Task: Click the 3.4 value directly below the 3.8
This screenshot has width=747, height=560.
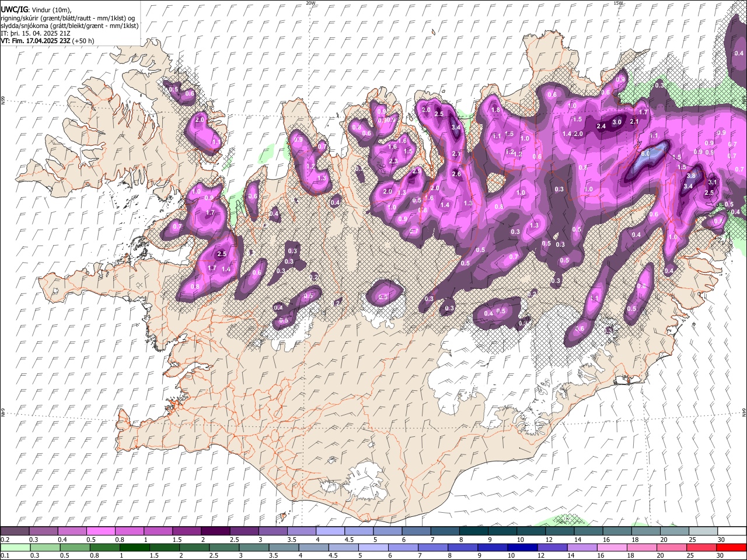Action: [688, 186]
